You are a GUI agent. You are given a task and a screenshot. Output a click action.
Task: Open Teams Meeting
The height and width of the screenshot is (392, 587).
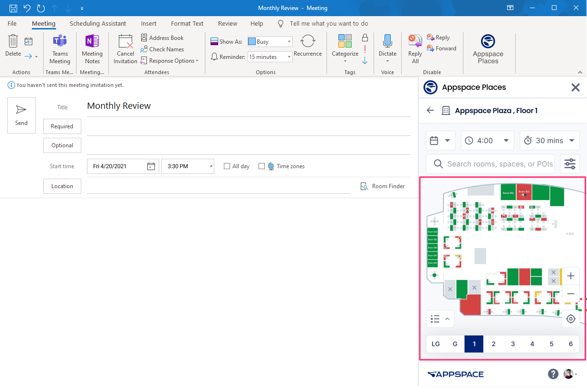pos(60,49)
